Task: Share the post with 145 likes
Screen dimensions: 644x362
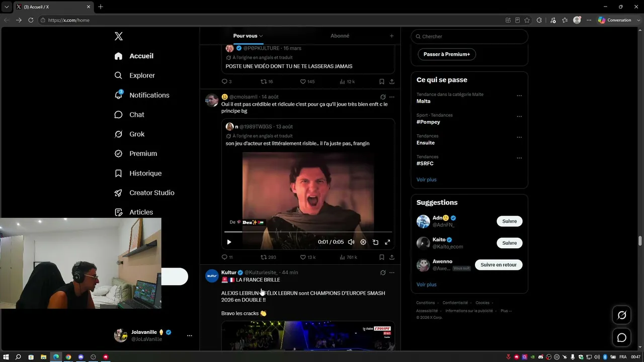Action: pos(392,81)
